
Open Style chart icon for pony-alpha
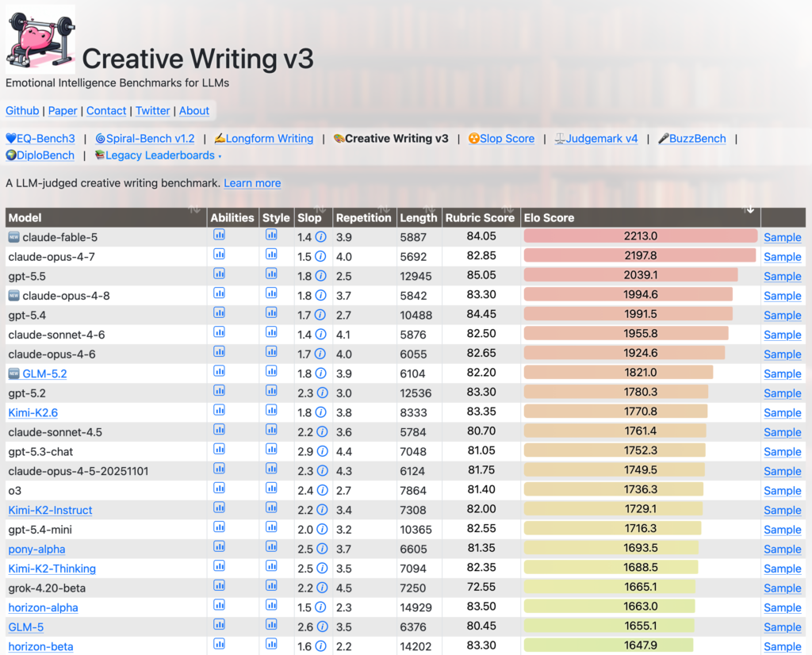click(271, 547)
